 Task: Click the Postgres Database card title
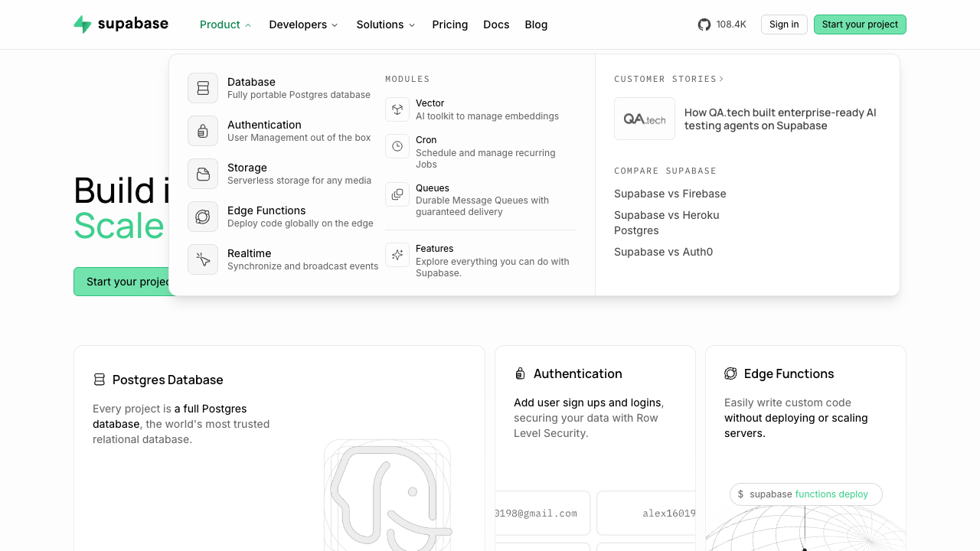click(168, 380)
